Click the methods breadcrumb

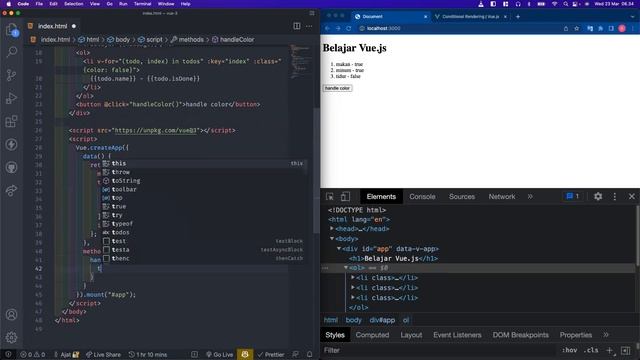click(x=187, y=40)
